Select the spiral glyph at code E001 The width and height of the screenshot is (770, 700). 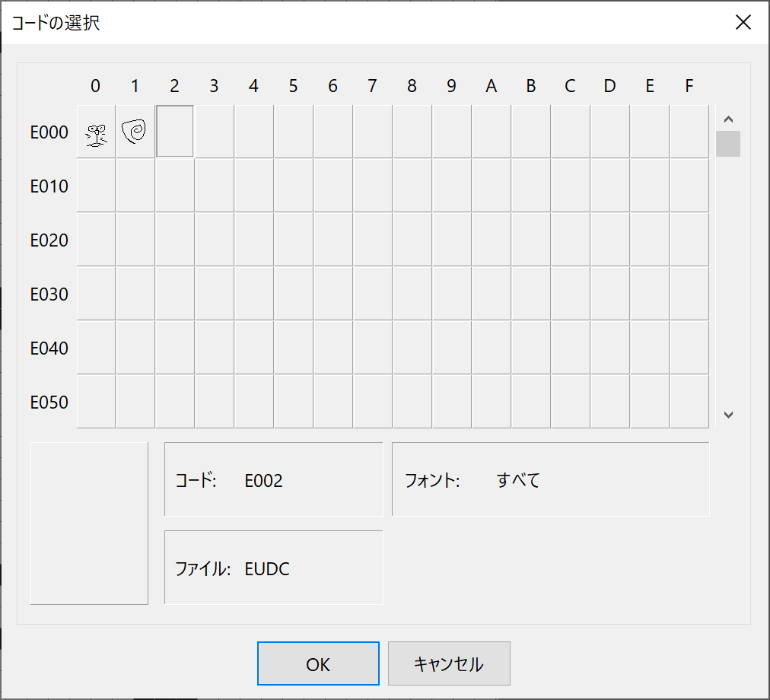pos(135,132)
